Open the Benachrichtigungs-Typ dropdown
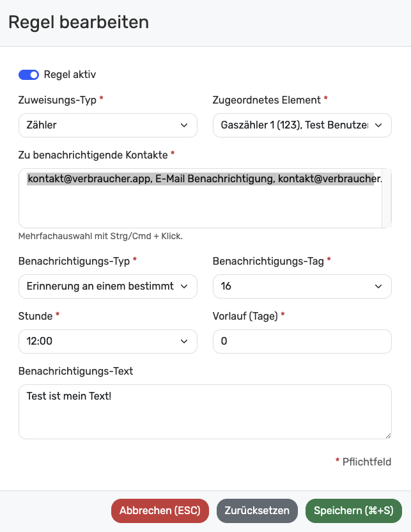Screen dimensions: 411x532 tap(107, 286)
